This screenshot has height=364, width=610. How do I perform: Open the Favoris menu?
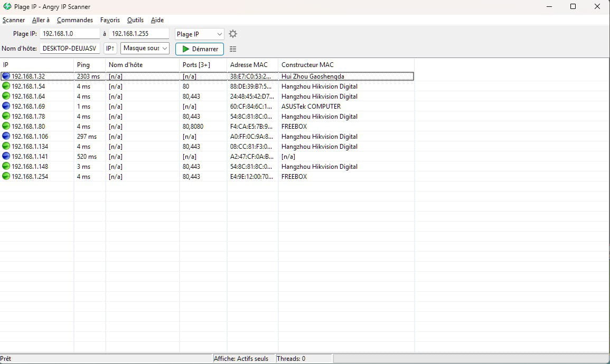click(110, 20)
